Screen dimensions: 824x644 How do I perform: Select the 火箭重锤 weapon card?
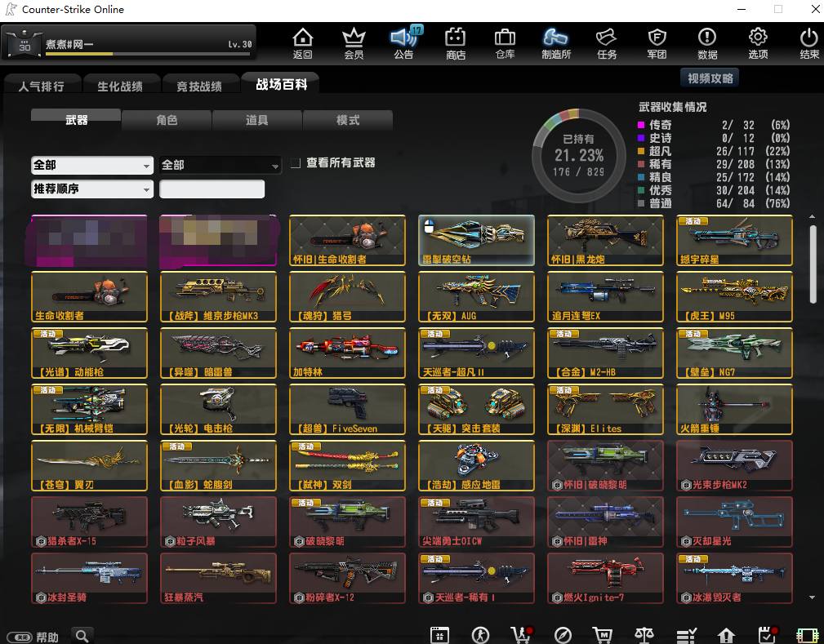tap(734, 409)
